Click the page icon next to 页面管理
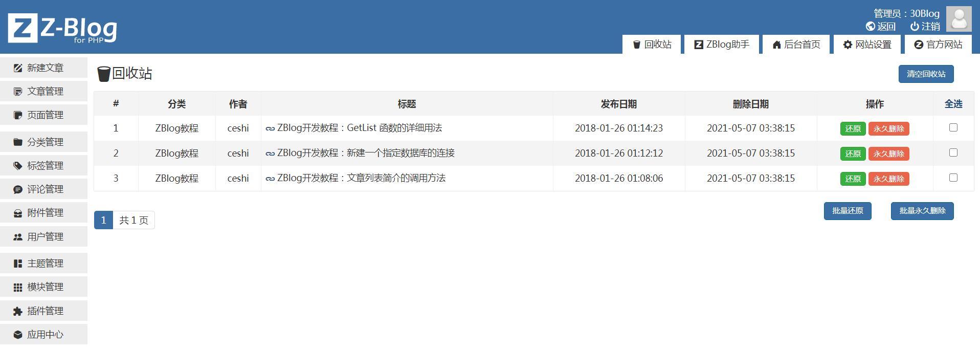The width and height of the screenshot is (980, 350). click(x=18, y=115)
